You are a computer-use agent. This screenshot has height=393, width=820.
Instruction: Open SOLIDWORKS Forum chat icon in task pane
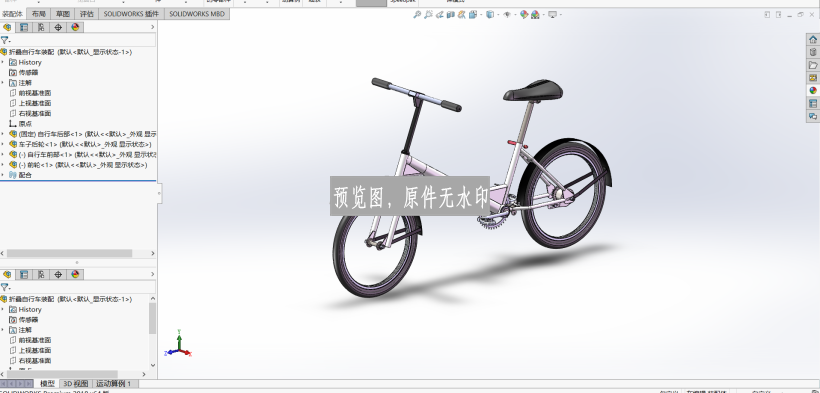pos(813,116)
